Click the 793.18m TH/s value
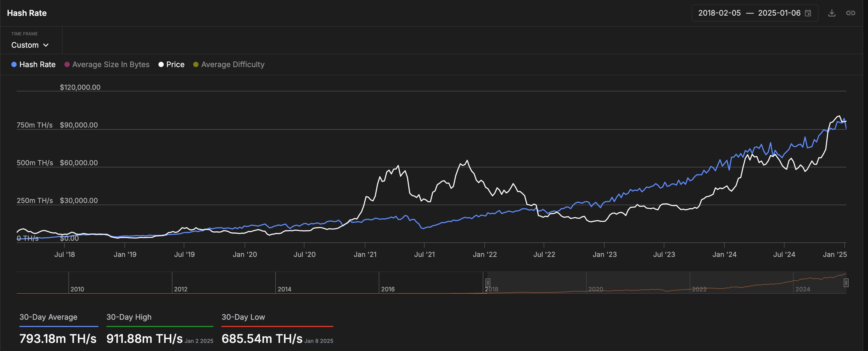This screenshot has width=868, height=351. pyautogui.click(x=58, y=339)
